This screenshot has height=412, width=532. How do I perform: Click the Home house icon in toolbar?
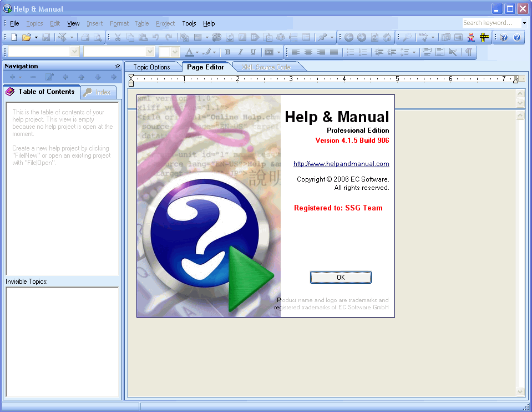387,37
